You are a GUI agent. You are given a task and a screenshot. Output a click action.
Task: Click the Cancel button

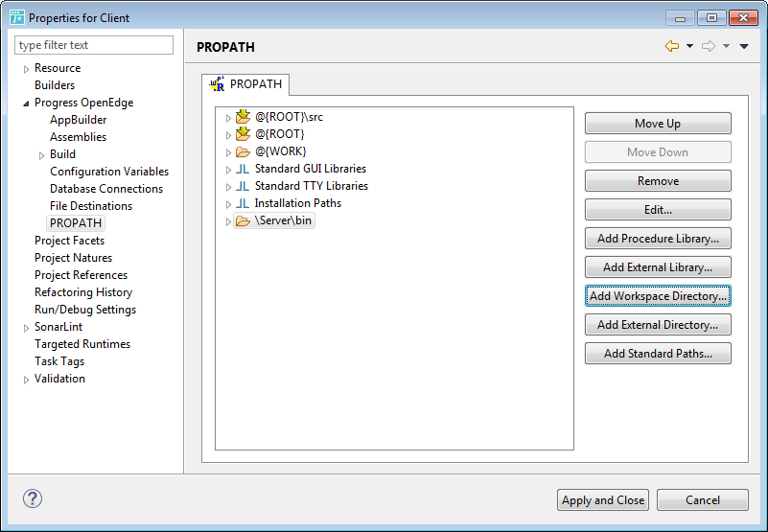pyautogui.click(x=703, y=500)
